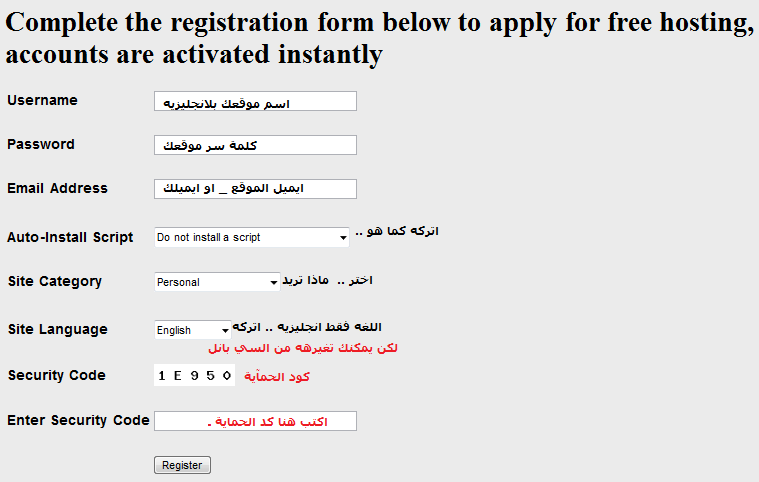Viewport: 759px width, 482px height.
Task: Click the Username input field
Action: point(255,101)
